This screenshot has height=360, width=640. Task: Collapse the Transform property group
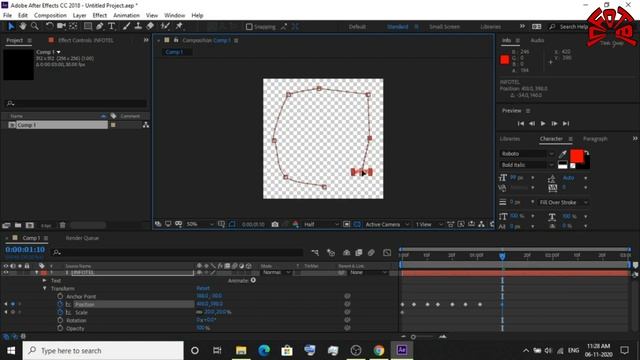(x=44, y=288)
